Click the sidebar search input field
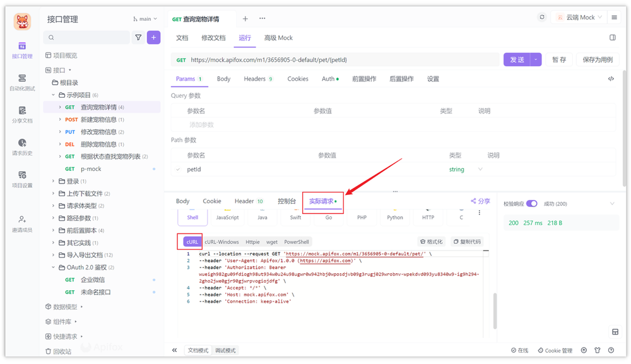This screenshot has height=364, width=631. tap(86, 37)
